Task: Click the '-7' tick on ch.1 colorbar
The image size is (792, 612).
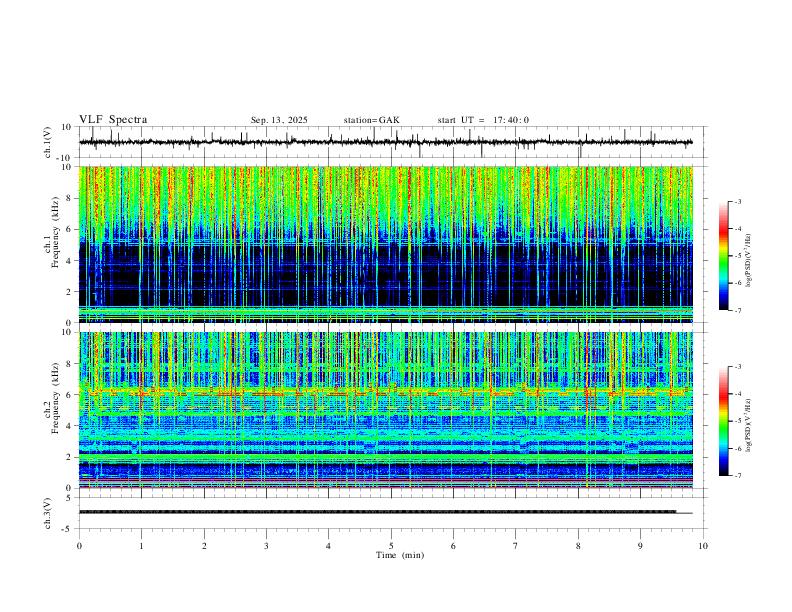Action: point(737,311)
